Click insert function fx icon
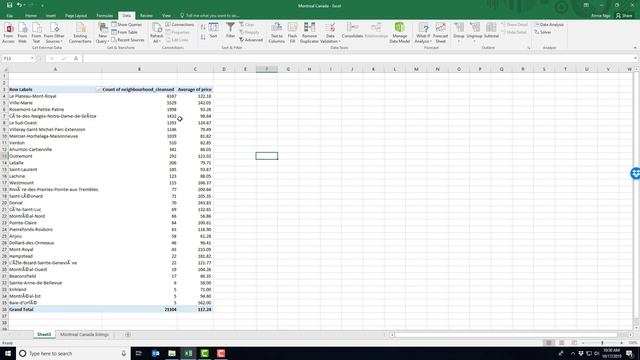 pos(76,58)
